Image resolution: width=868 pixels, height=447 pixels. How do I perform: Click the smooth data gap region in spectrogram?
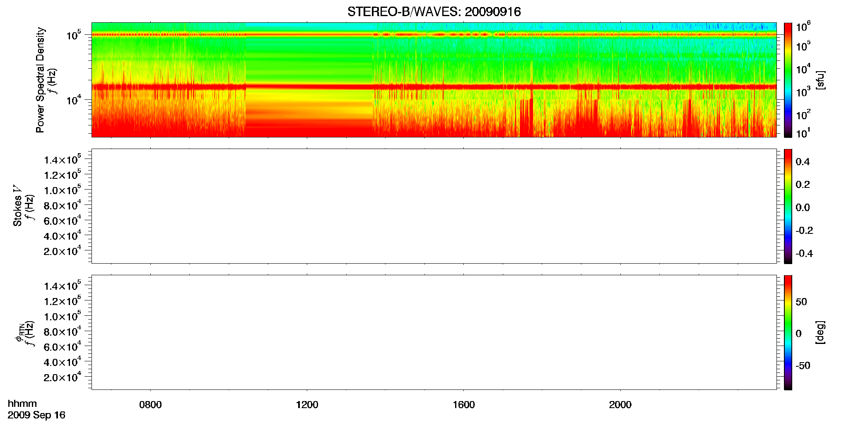309,80
